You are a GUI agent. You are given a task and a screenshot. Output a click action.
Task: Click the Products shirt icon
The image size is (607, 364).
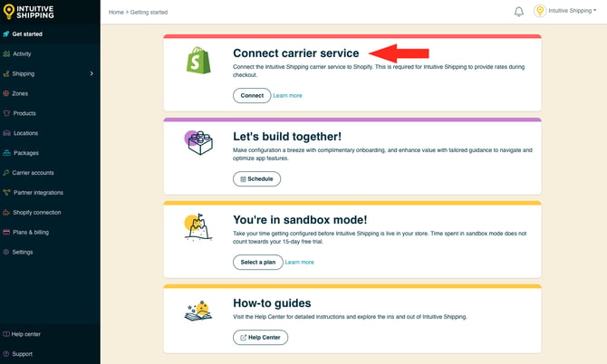pyautogui.click(x=6, y=113)
